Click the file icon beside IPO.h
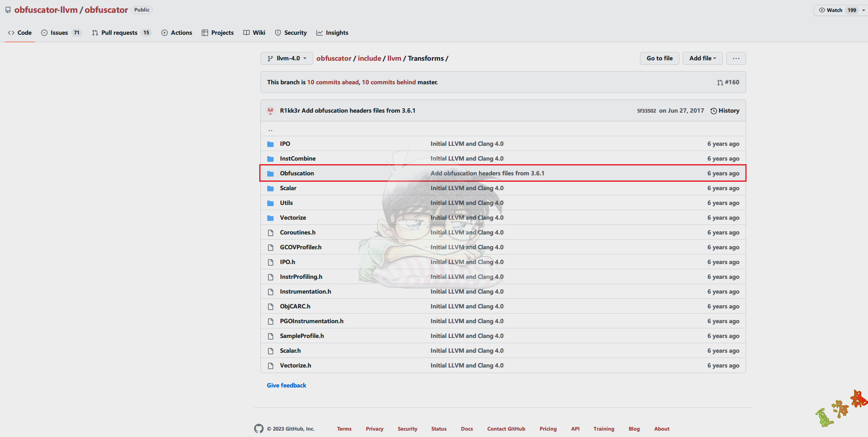The image size is (868, 437). [x=270, y=262]
